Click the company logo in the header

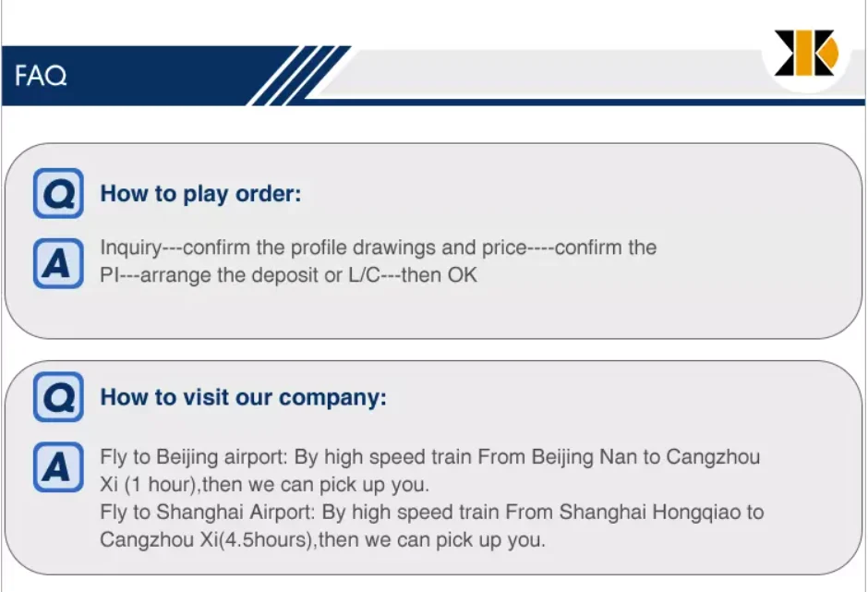point(805,53)
